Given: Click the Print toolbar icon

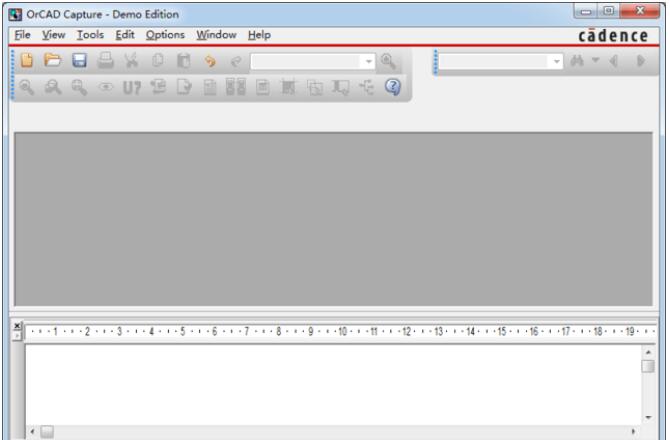Looking at the screenshot, I should pos(105,61).
